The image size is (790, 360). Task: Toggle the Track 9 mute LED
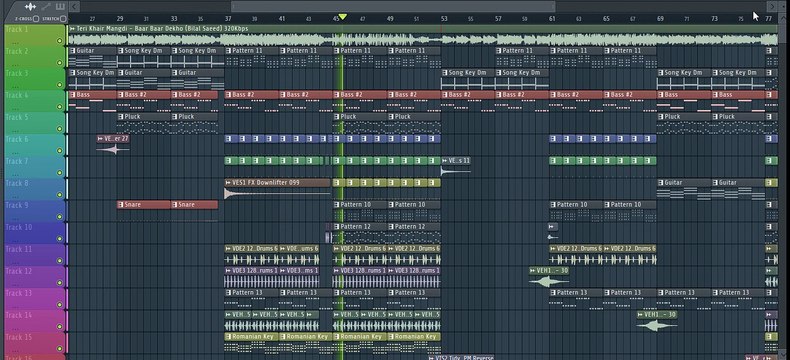tap(59, 217)
